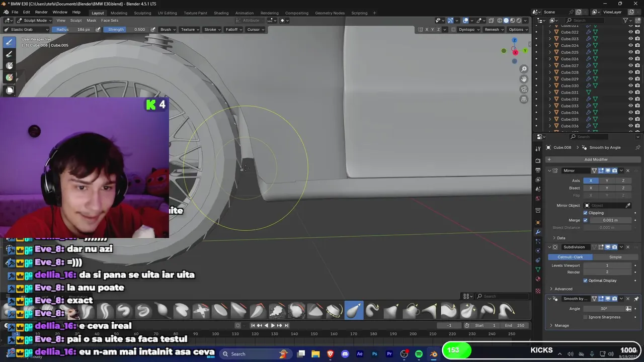Select the highlighted Elastic Grab brush in the asset shelf
This screenshot has height=362, width=644.
[x=354, y=311]
